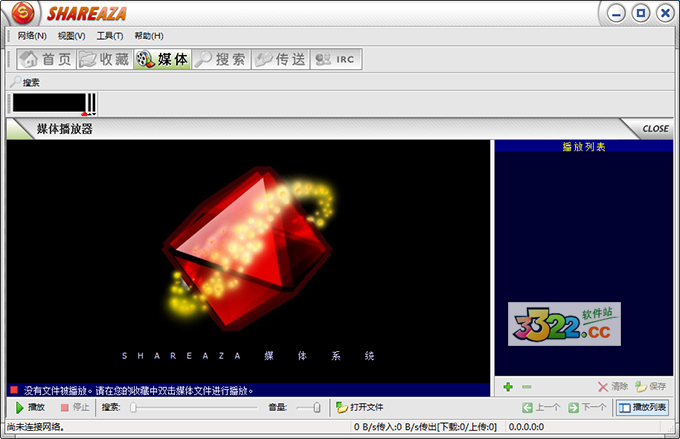Save the playlist with 保存
Screen dimensions: 680x439
tap(650, 386)
